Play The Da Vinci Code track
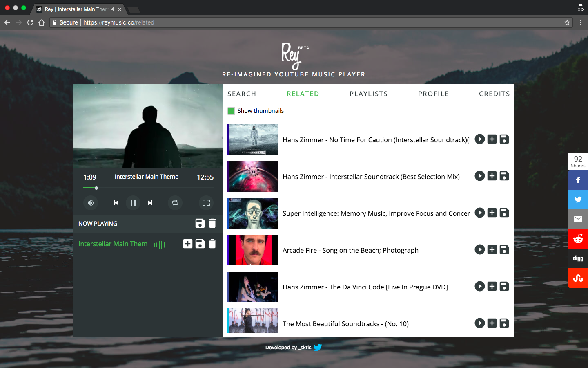588x368 pixels. tap(480, 287)
